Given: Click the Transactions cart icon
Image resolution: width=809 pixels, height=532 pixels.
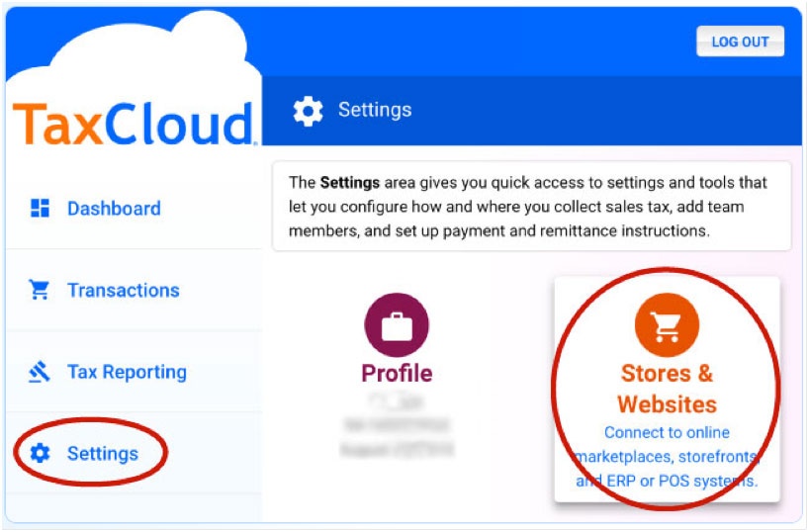Looking at the screenshot, I should pos(40,290).
